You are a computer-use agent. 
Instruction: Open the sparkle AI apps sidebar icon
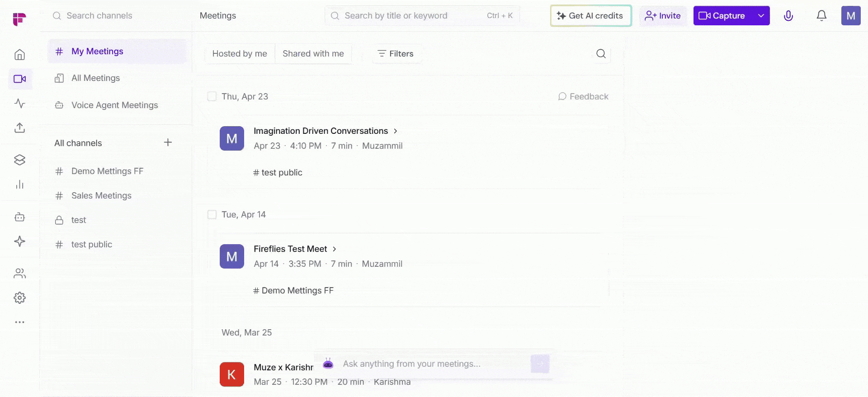pos(19,241)
